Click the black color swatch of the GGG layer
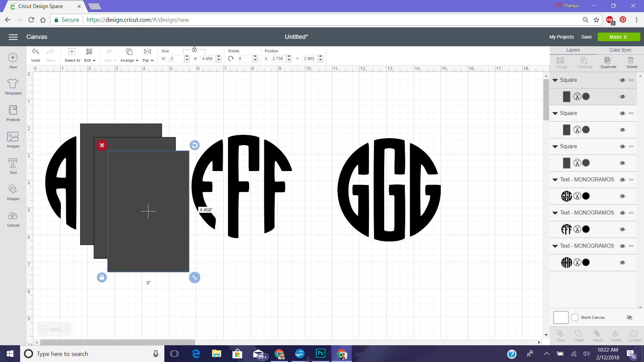644x362 pixels. point(586,196)
